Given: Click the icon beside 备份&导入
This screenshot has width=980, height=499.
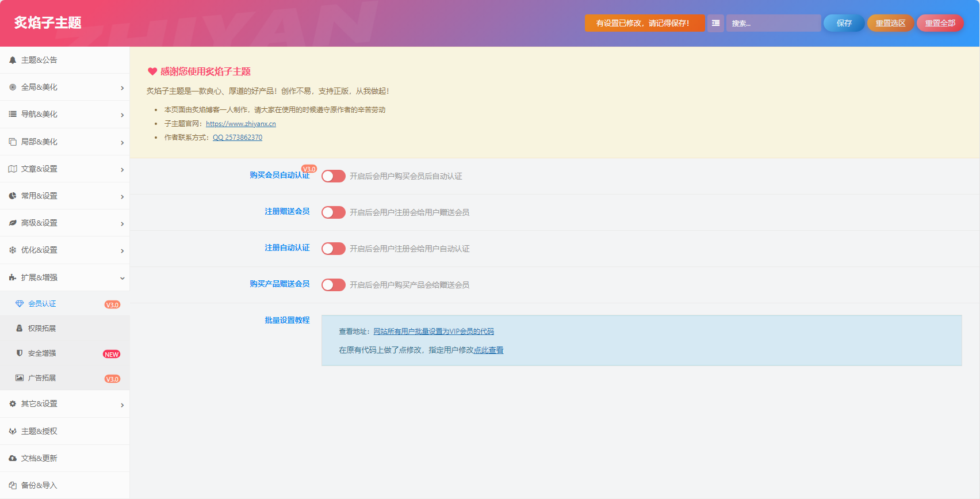Looking at the screenshot, I should point(13,485).
